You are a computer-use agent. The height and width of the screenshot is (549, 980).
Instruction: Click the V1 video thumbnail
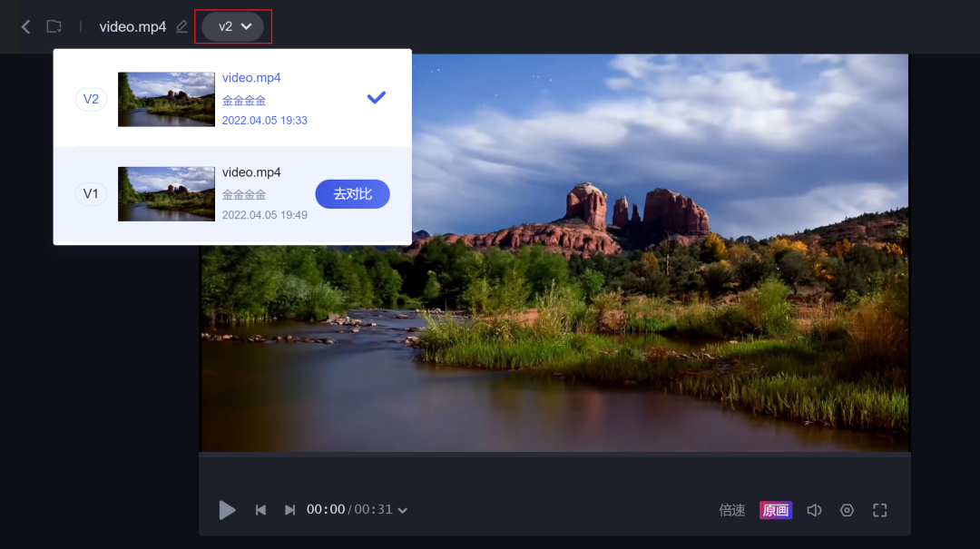pyautogui.click(x=166, y=193)
